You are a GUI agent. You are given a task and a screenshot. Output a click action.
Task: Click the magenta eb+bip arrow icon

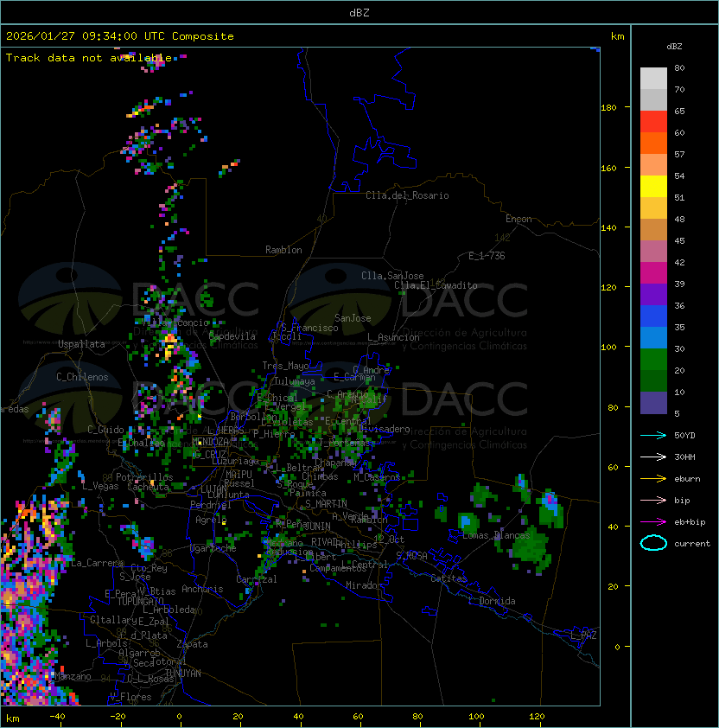pyautogui.click(x=653, y=521)
